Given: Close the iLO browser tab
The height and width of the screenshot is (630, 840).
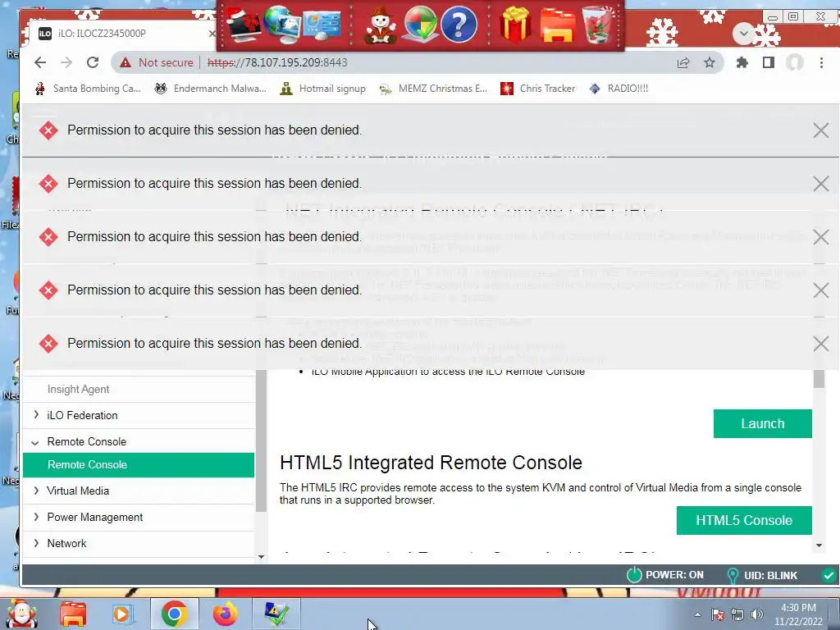Looking at the screenshot, I should tap(212, 33).
